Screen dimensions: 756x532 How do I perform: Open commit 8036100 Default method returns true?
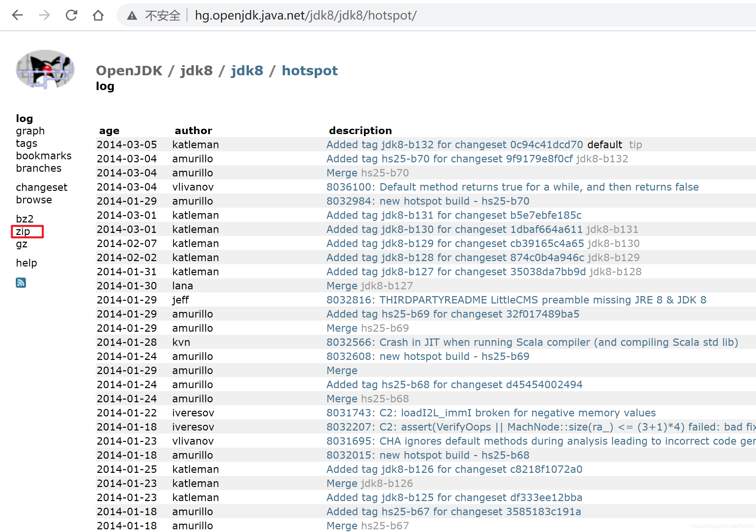click(513, 187)
